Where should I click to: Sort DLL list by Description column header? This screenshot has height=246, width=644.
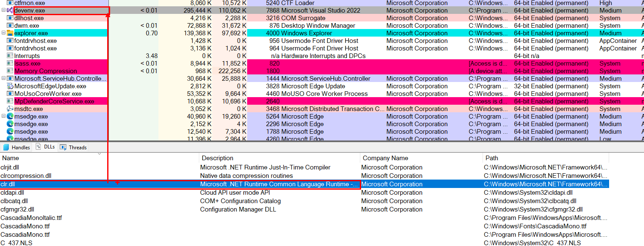217,158
